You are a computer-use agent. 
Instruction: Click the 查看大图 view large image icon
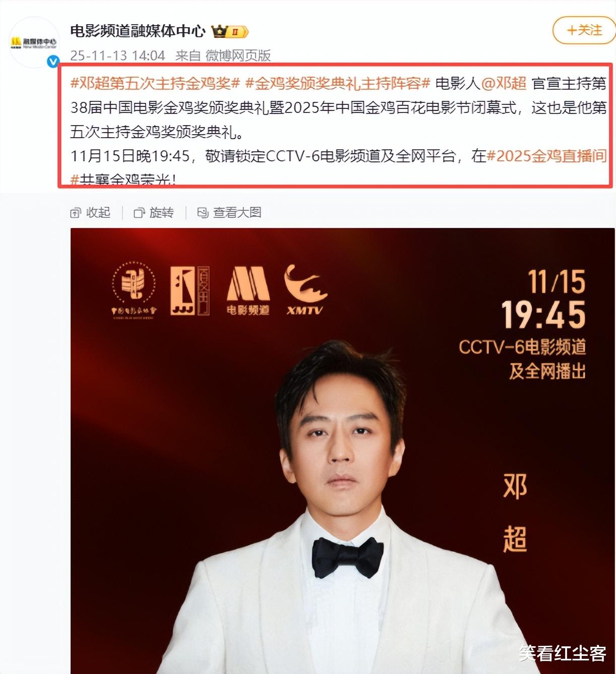pos(203,213)
